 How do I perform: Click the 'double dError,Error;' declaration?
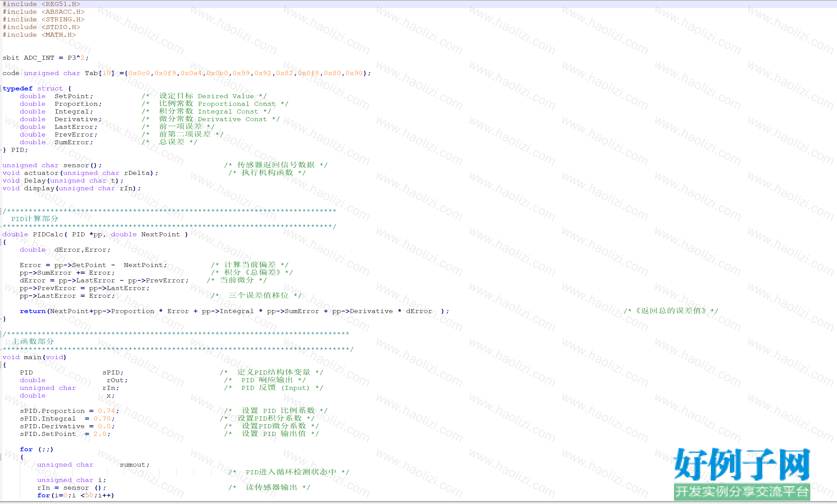tap(65, 250)
